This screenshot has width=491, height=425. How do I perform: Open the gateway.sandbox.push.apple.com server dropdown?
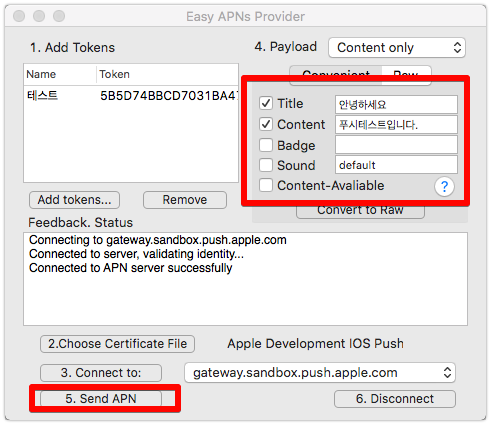pyautogui.click(x=320, y=373)
